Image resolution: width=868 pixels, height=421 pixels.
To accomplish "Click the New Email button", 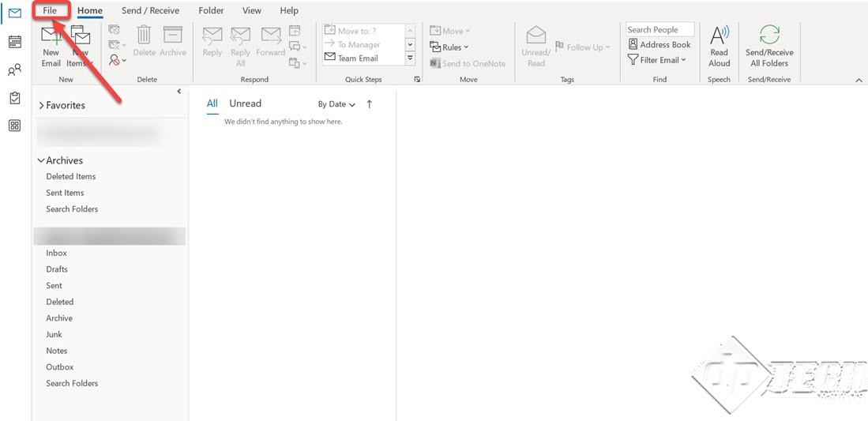I will [x=51, y=46].
